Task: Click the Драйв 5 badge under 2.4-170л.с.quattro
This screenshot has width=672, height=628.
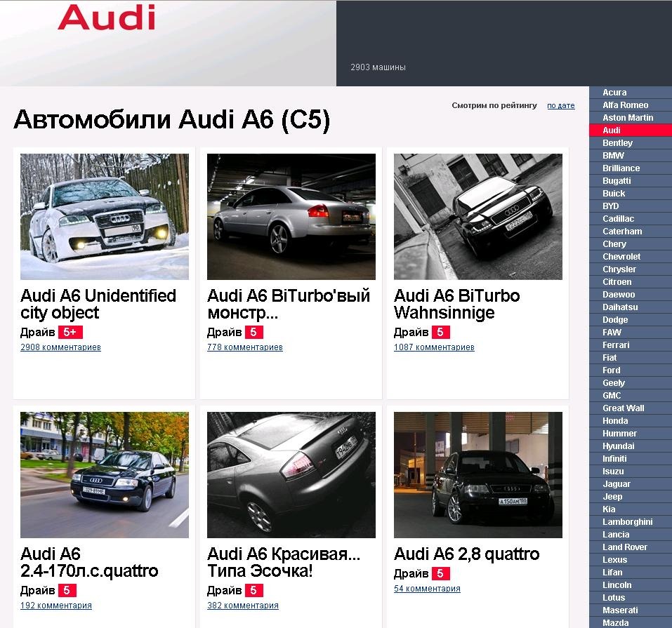Action: tap(67, 590)
